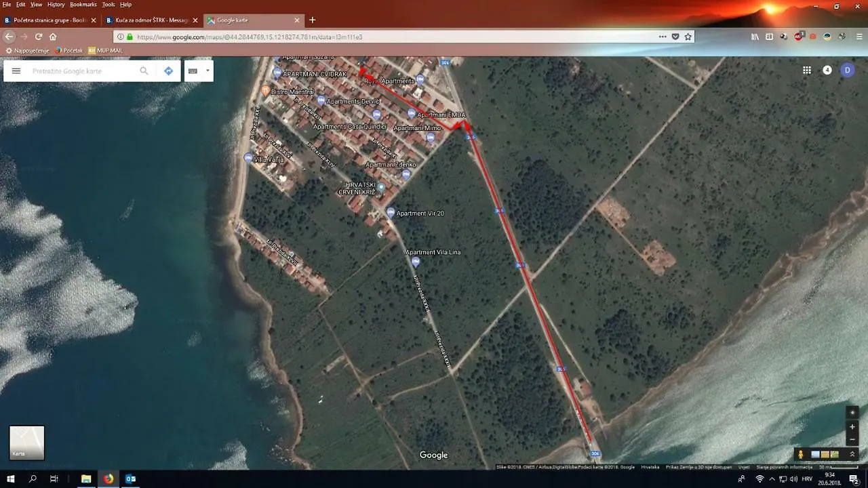868x488 pixels.
Task: Open the Bookmarks menu
Action: coord(83,5)
